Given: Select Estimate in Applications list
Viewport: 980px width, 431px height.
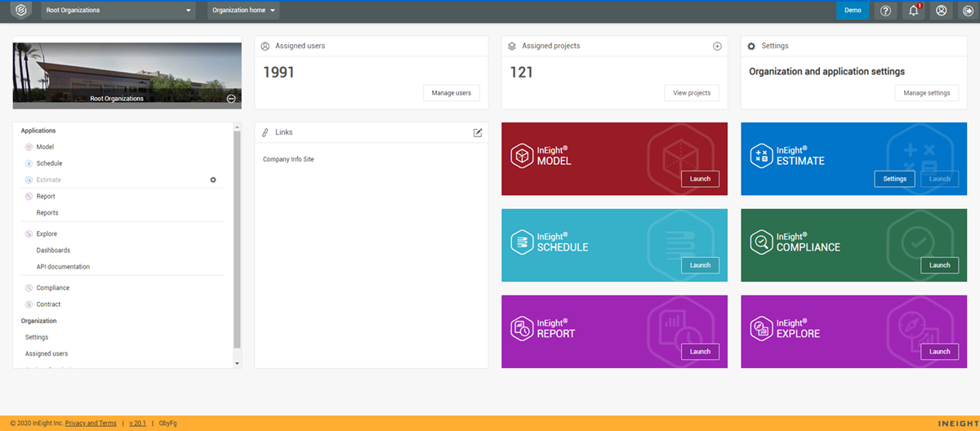Looking at the screenshot, I should coord(48,180).
